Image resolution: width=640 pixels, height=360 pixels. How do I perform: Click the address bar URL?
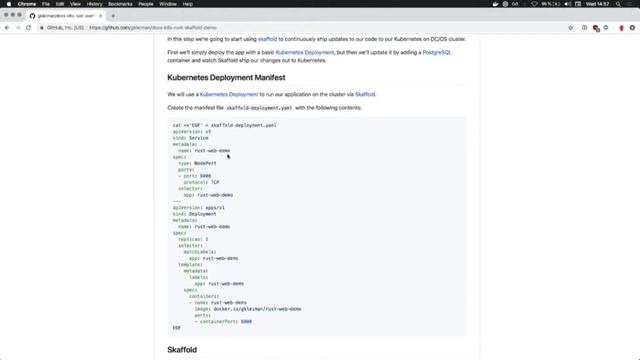[153, 28]
